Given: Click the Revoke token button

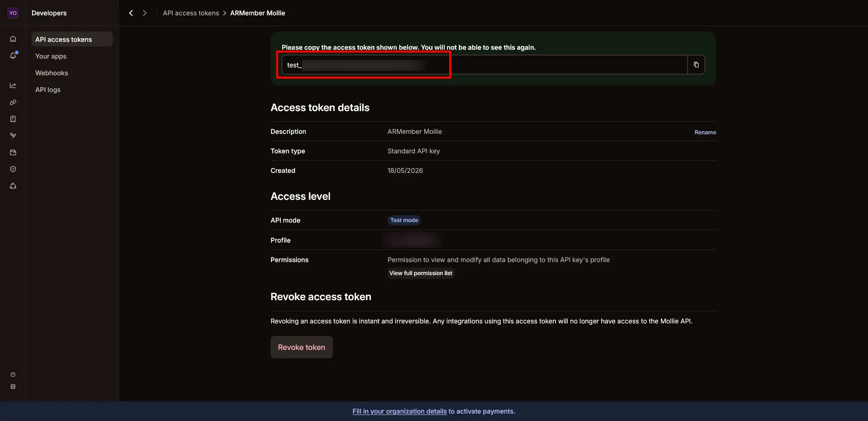Looking at the screenshot, I should click(x=302, y=347).
